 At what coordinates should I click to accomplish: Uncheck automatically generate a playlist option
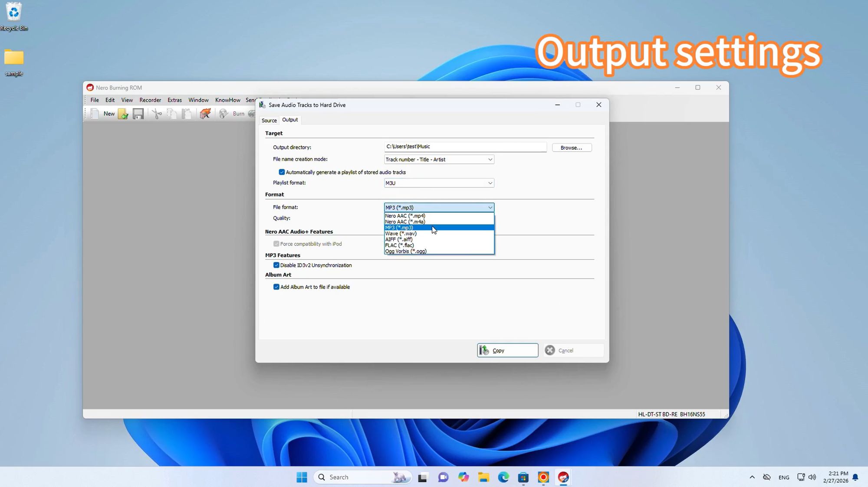click(282, 172)
